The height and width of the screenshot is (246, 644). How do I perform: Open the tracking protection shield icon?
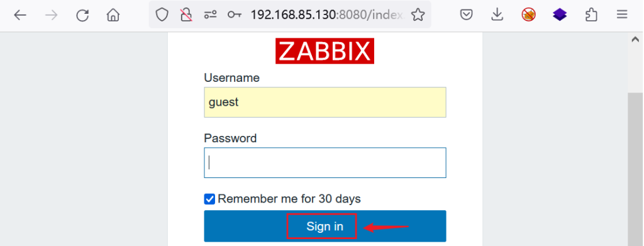tap(162, 16)
